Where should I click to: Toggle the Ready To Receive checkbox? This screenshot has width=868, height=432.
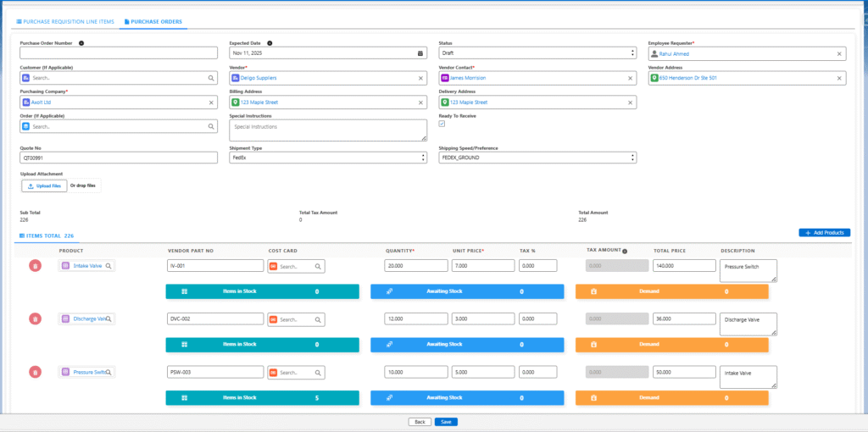[x=442, y=124]
